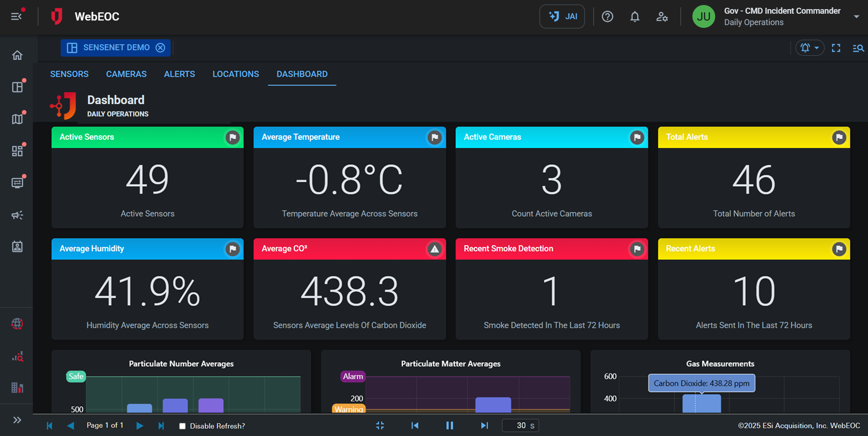Viewport: 868px width, 436px height.
Task: Check the Disable Refresh checkbox
Action: click(x=182, y=426)
